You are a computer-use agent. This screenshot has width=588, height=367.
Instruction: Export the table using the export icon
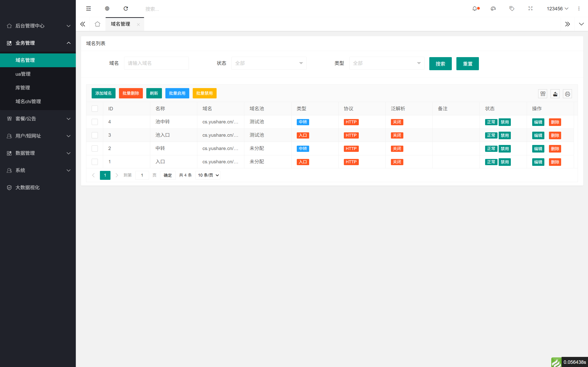(x=555, y=94)
